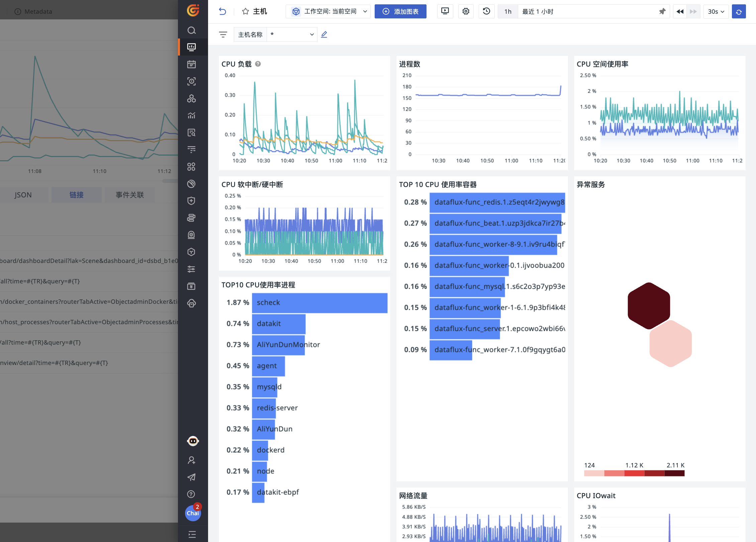The image size is (756, 542).
Task: Click the back arrow icon
Action: click(222, 11)
